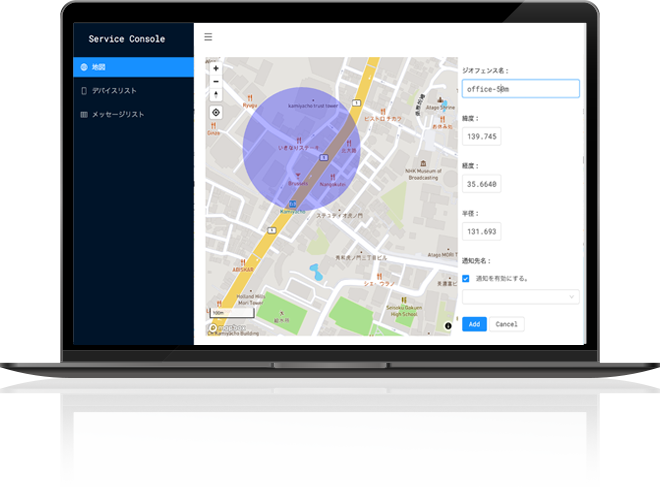Image resolution: width=660 pixels, height=487 pixels.
Task: Click the mapbox logo link
Action: [x=228, y=327]
